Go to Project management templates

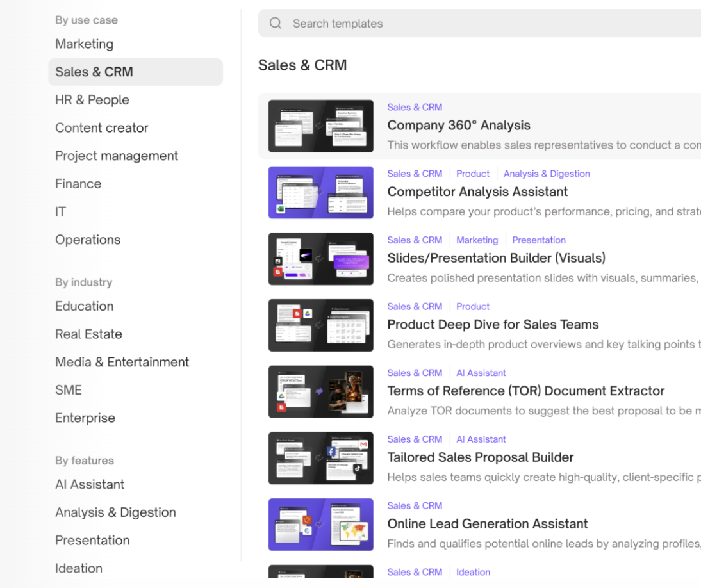(117, 156)
